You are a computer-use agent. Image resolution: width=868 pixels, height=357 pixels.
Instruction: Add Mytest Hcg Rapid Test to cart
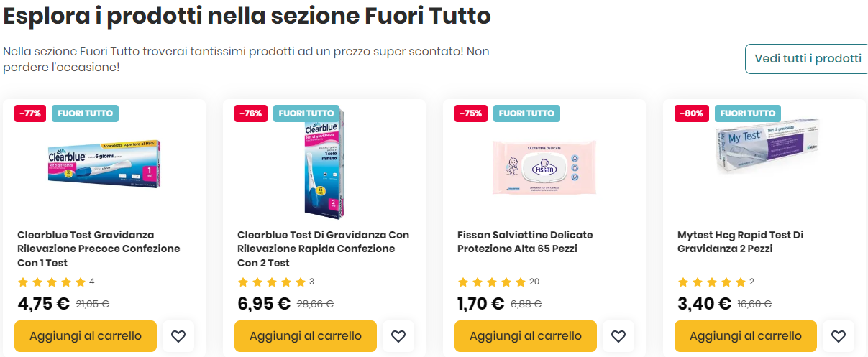tap(745, 336)
